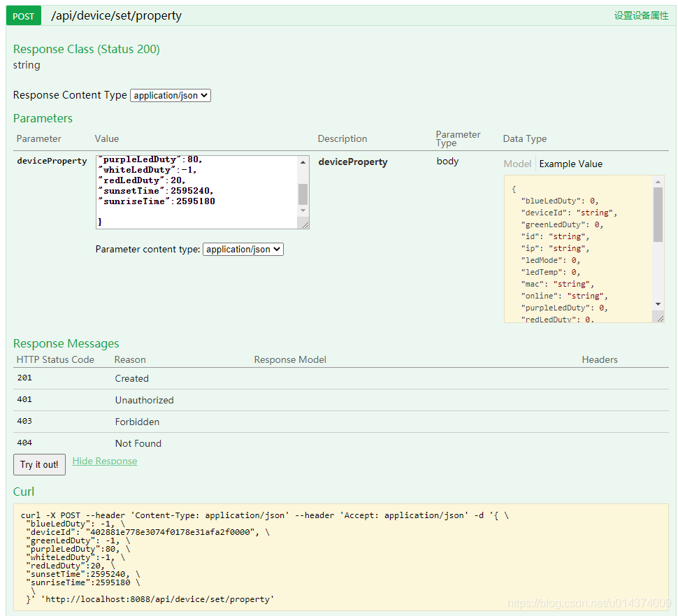Click the "mac": "string" line in example value
Viewport: 678px width, 616px height.
(x=558, y=284)
